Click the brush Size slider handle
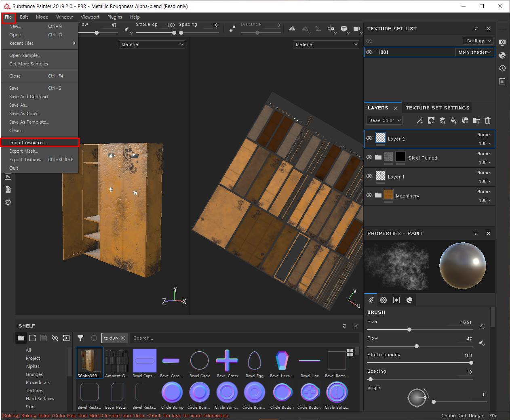This screenshot has width=510, height=420. click(x=409, y=330)
